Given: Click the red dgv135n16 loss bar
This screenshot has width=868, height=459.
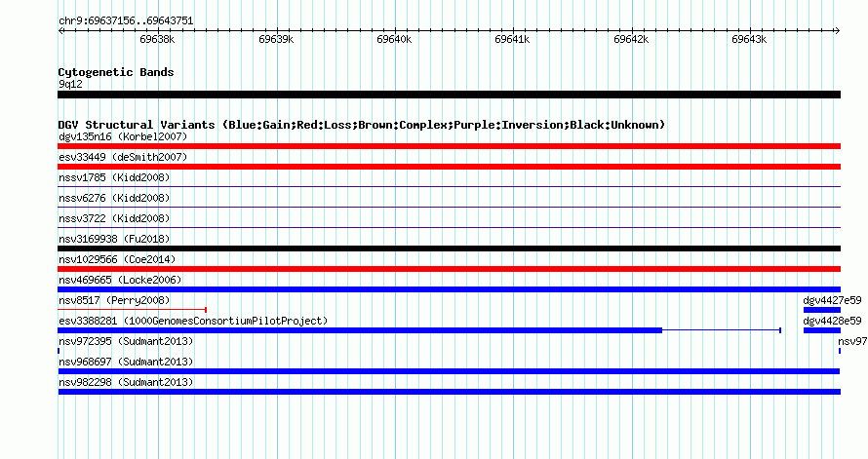Looking at the screenshot, I should click(449, 146).
